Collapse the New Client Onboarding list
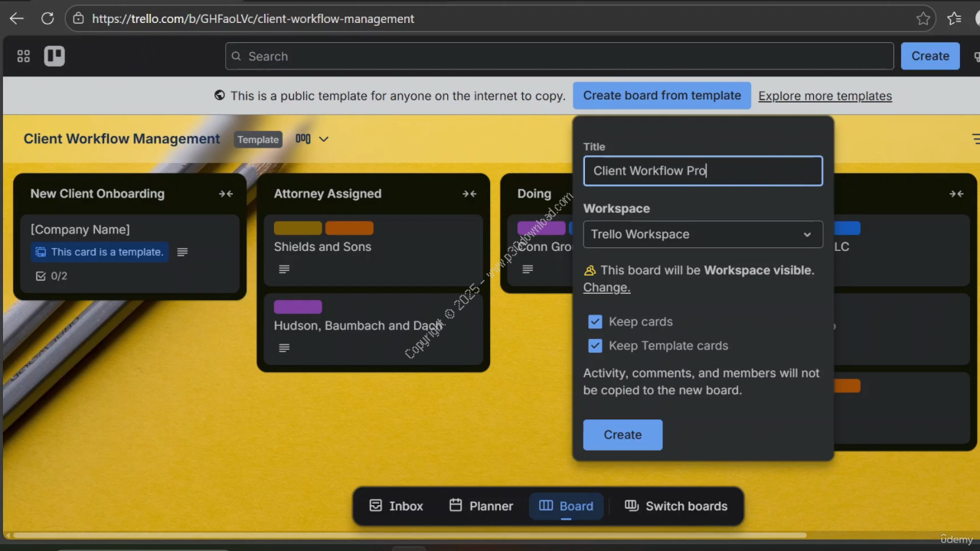Image resolution: width=980 pixels, height=551 pixels. pyautogui.click(x=226, y=194)
